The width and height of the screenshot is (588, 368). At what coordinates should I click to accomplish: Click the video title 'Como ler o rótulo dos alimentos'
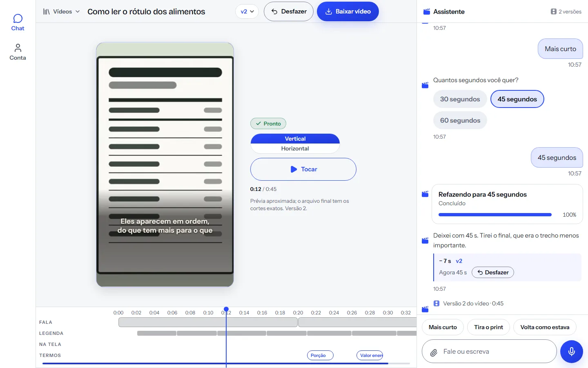click(146, 12)
